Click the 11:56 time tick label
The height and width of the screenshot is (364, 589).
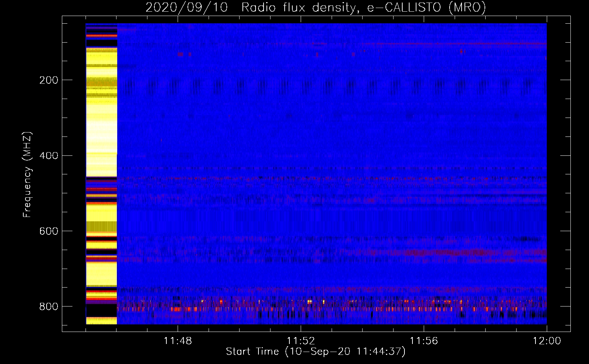pyautogui.click(x=424, y=341)
